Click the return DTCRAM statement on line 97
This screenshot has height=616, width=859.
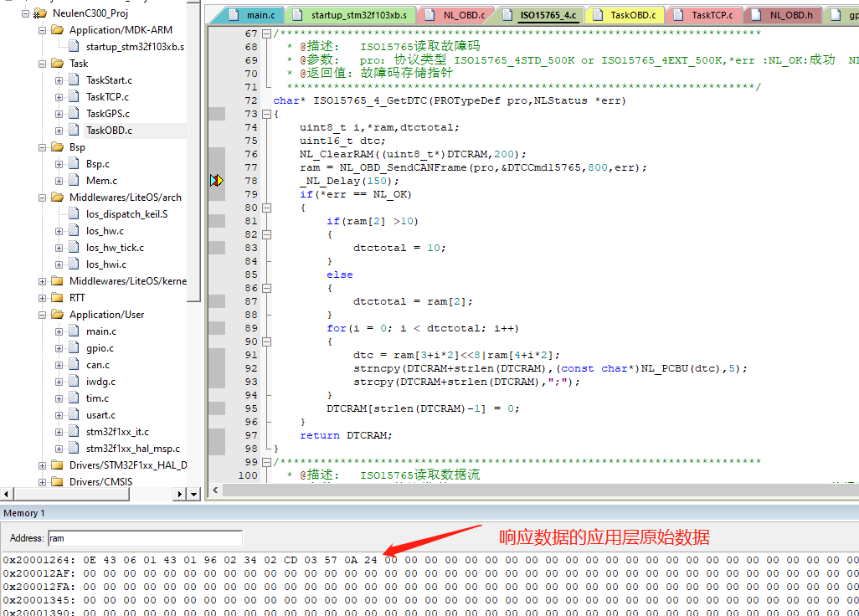tap(346, 435)
